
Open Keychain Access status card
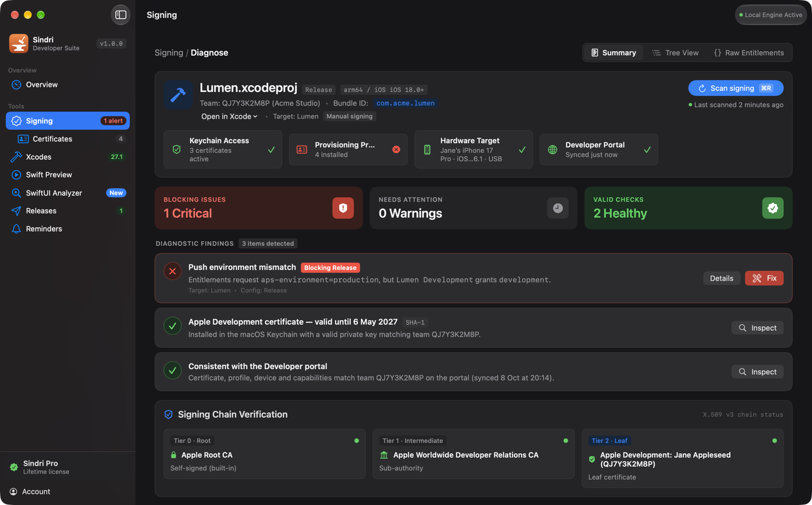pyautogui.click(x=223, y=149)
